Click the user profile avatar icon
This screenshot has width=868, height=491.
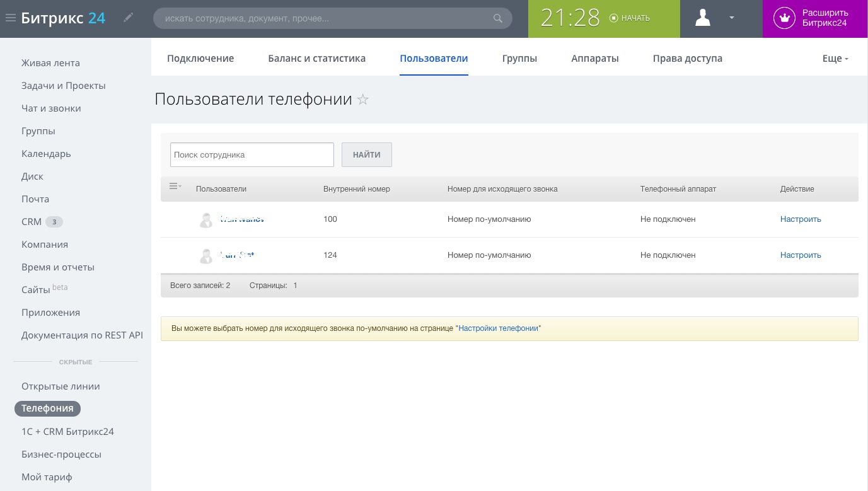[x=703, y=18]
